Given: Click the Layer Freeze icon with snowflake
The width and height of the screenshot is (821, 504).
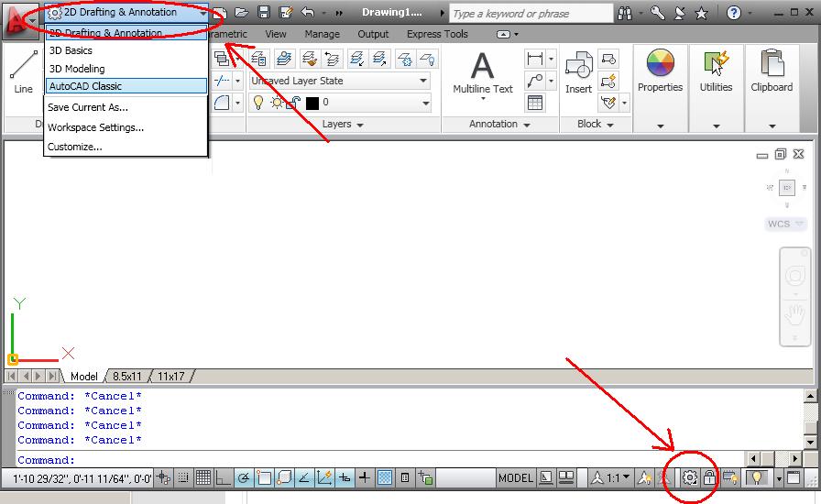Looking at the screenshot, I should pos(405,59).
